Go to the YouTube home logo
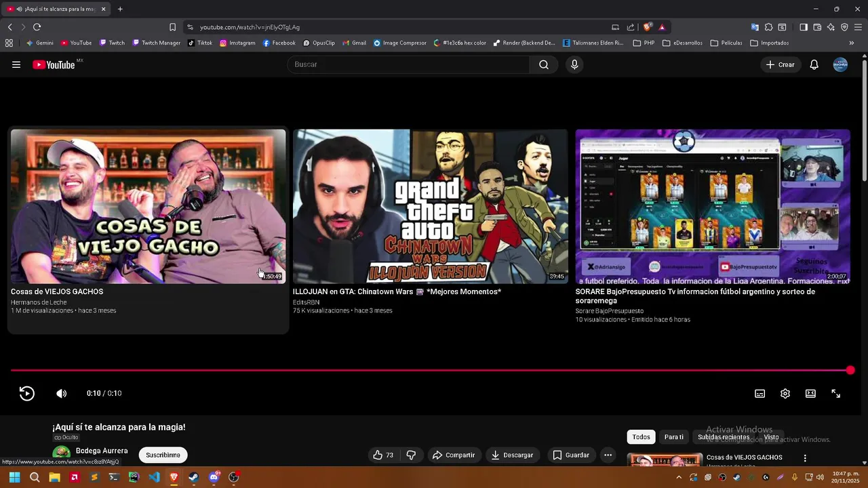The width and height of the screenshot is (868, 488). pyautogui.click(x=54, y=64)
